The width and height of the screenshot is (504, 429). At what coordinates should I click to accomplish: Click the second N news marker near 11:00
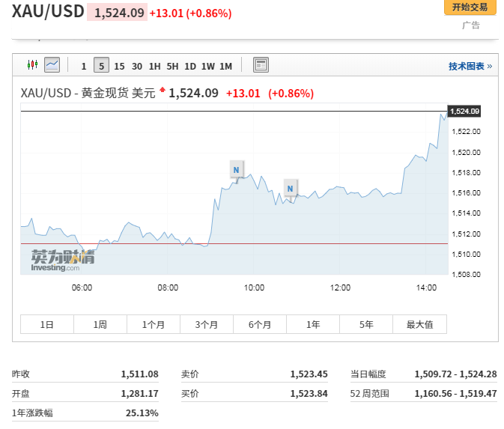[x=290, y=188]
